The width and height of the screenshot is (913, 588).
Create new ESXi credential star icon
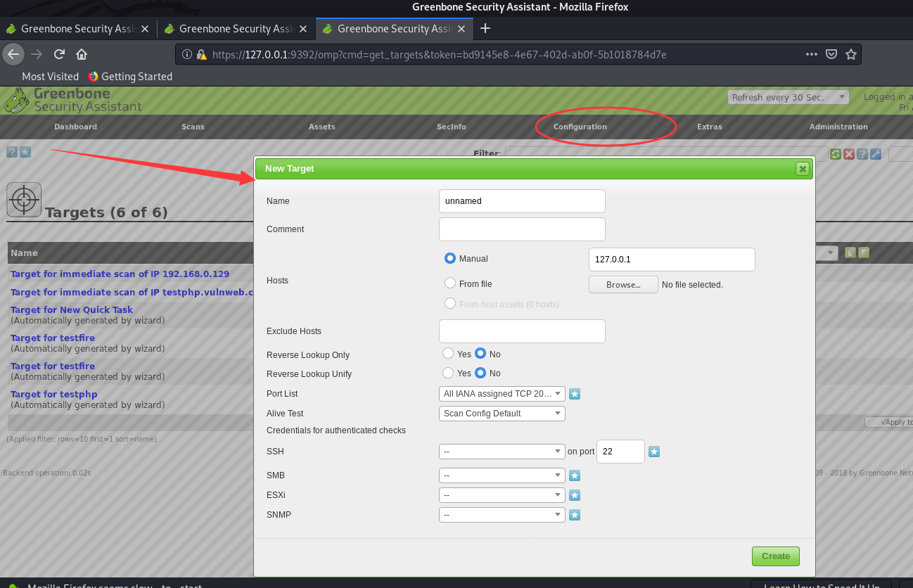[575, 495]
